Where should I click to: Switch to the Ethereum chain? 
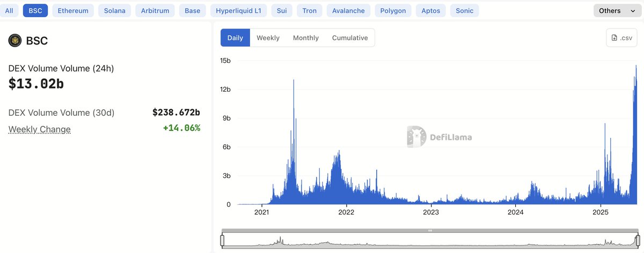pos(73,11)
